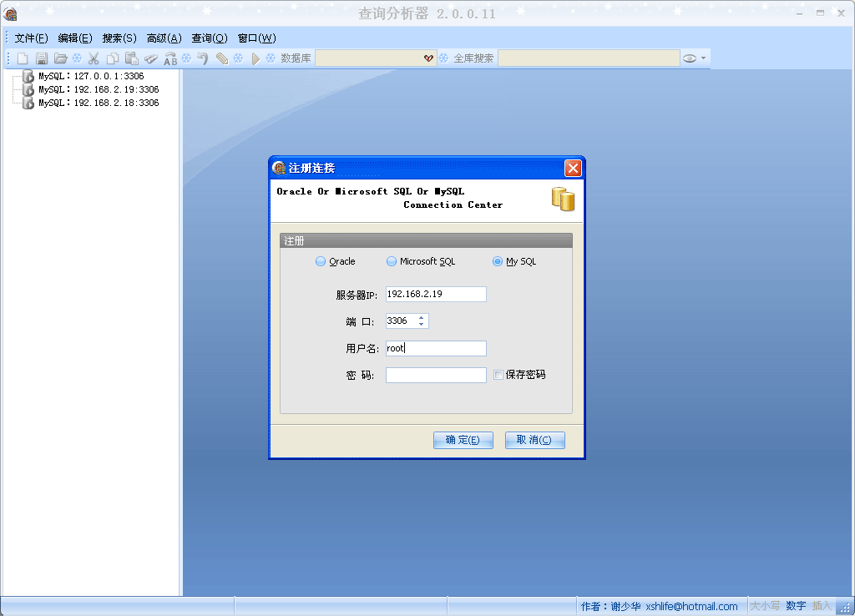Click the binoculars Find icon
Image resolution: width=855 pixels, height=616 pixels.
coord(151,58)
